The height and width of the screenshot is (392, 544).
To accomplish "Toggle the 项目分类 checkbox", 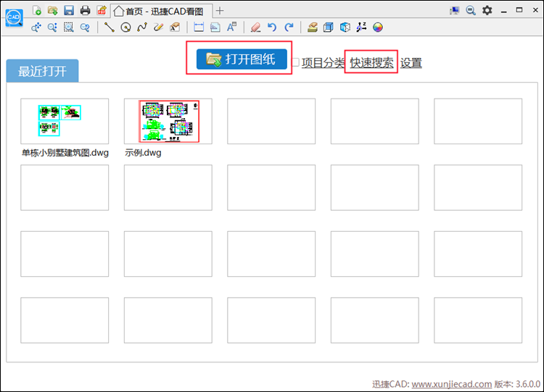I will pos(296,62).
